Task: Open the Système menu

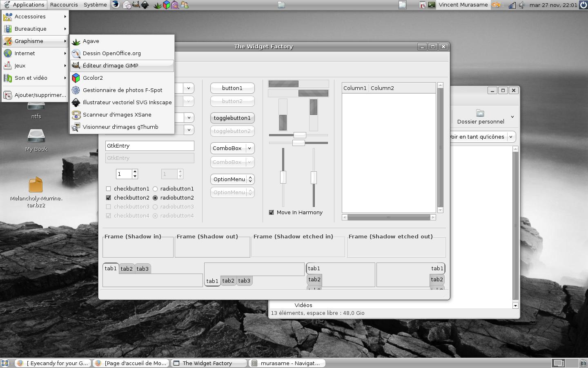Action: [95, 5]
